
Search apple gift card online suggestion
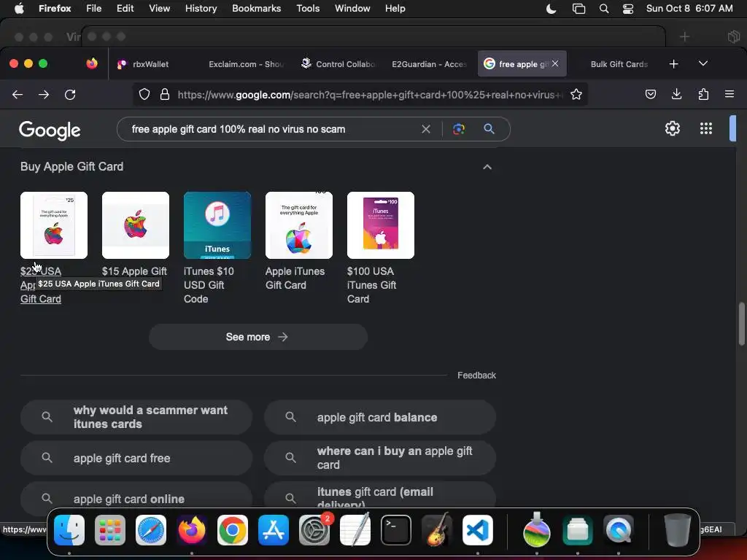click(136, 499)
